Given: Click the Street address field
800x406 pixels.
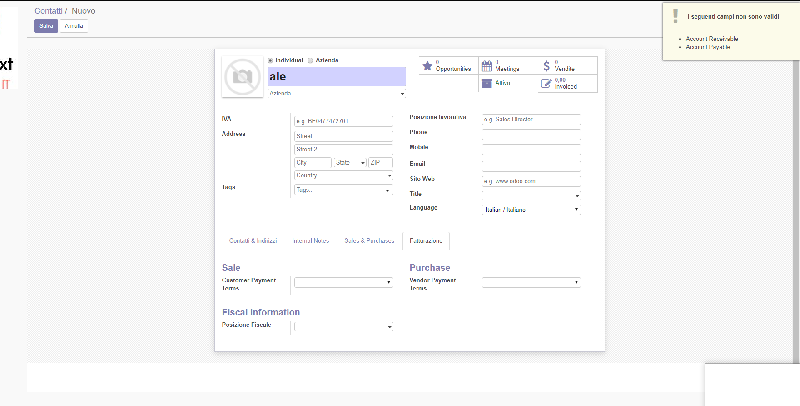Looking at the screenshot, I should [x=343, y=136].
